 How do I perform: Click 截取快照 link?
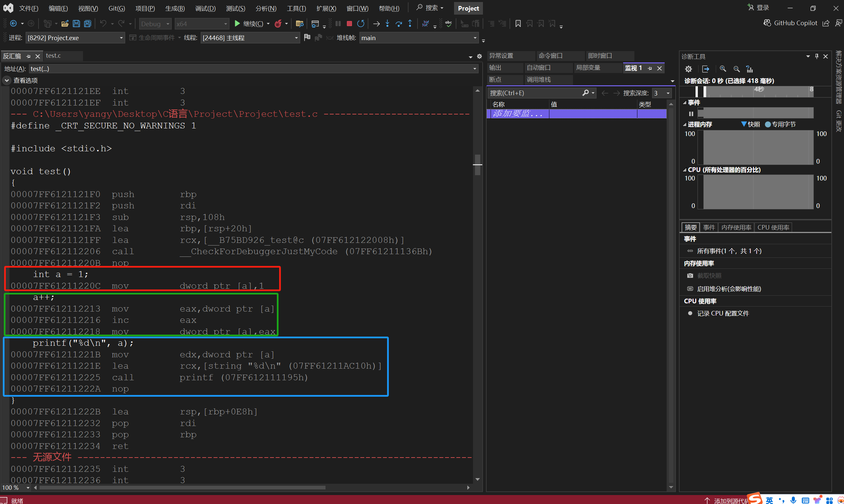click(x=709, y=276)
